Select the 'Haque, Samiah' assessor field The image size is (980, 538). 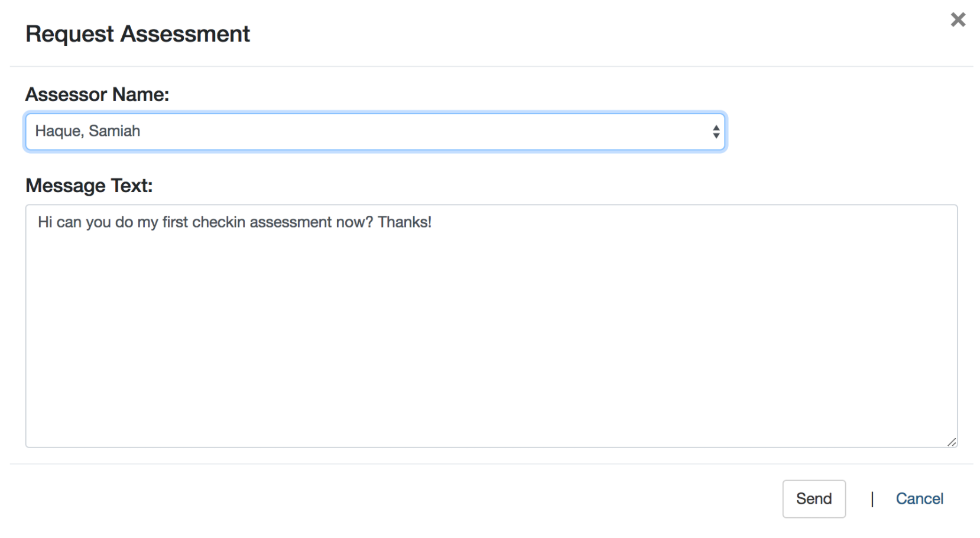(x=375, y=131)
